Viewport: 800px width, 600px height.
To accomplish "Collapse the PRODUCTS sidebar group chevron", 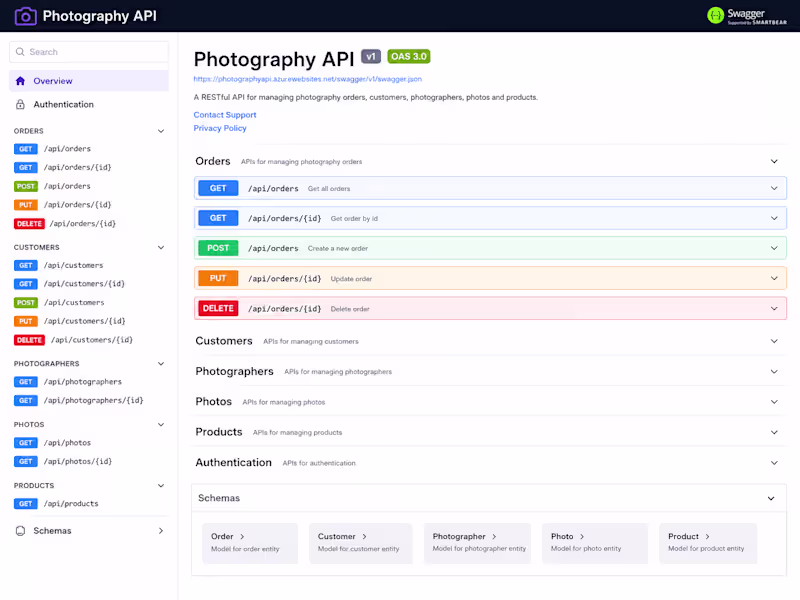I will coord(161,485).
